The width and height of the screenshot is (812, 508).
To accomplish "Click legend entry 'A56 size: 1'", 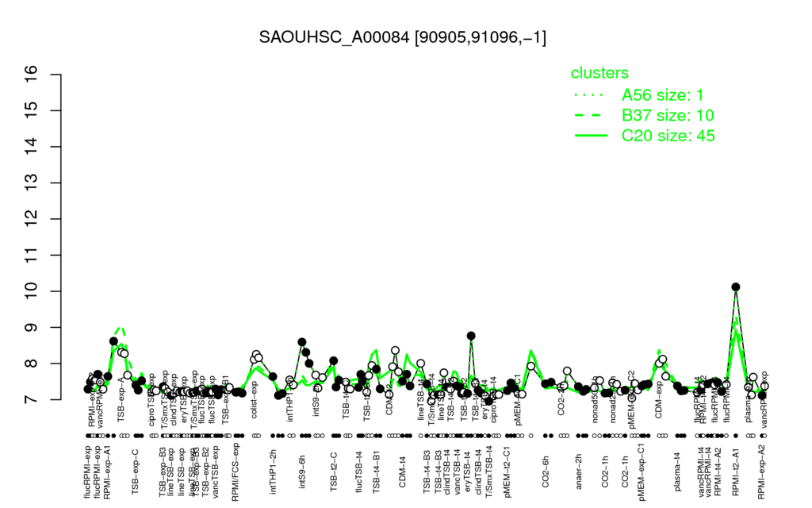I will click(663, 95).
